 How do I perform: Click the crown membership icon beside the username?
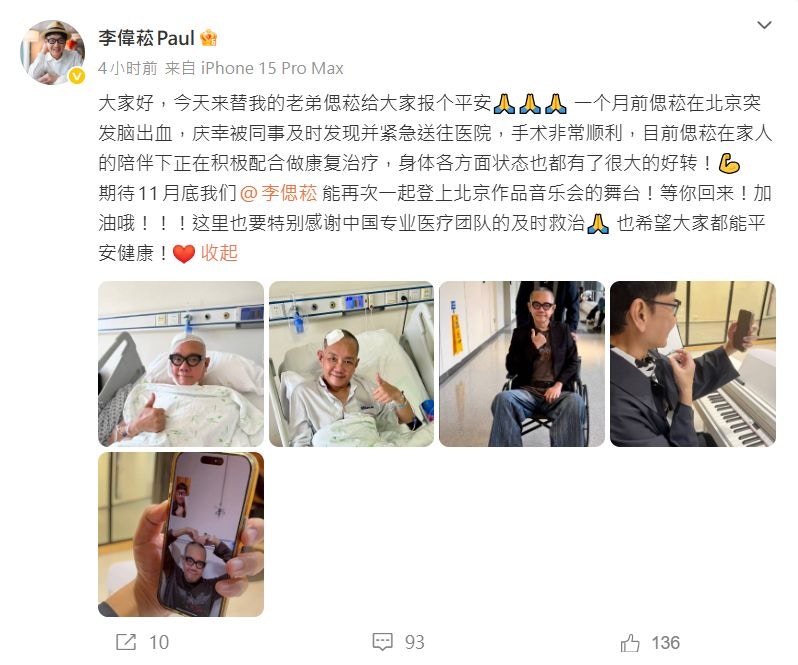pyautogui.click(x=209, y=38)
